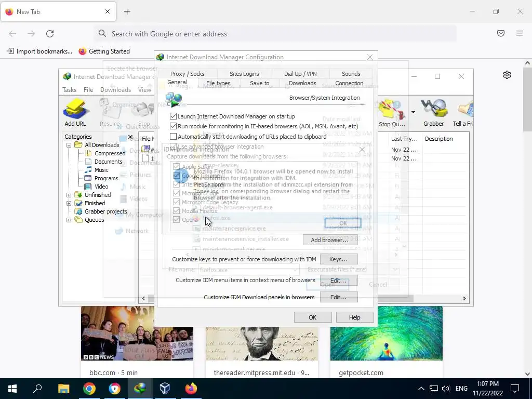
Task: Toggle the Google Chrome browser checkbox
Action: click(x=177, y=176)
